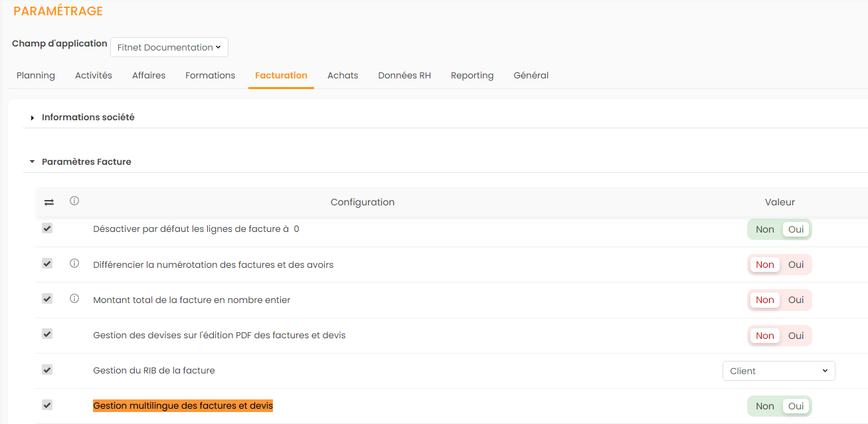Image resolution: width=868 pixels, height=424 pixels.
Task: Click highlighted Gestion multilingue des factures label
Action: click(183, 405)
